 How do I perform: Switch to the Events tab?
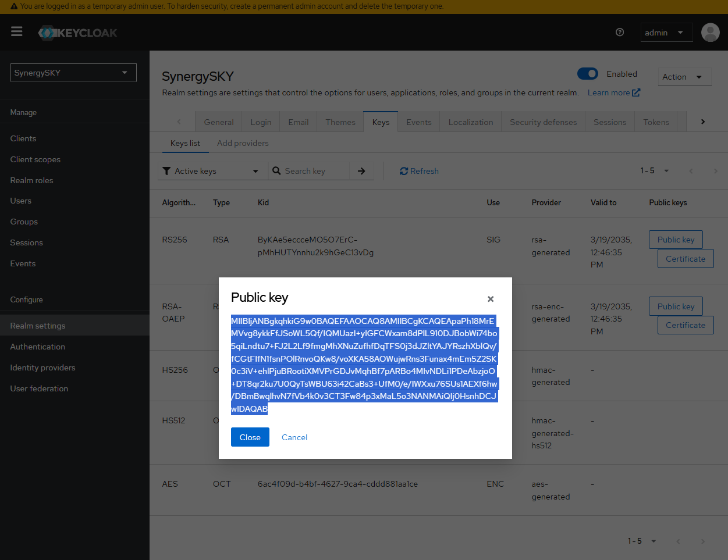point(419,122)
